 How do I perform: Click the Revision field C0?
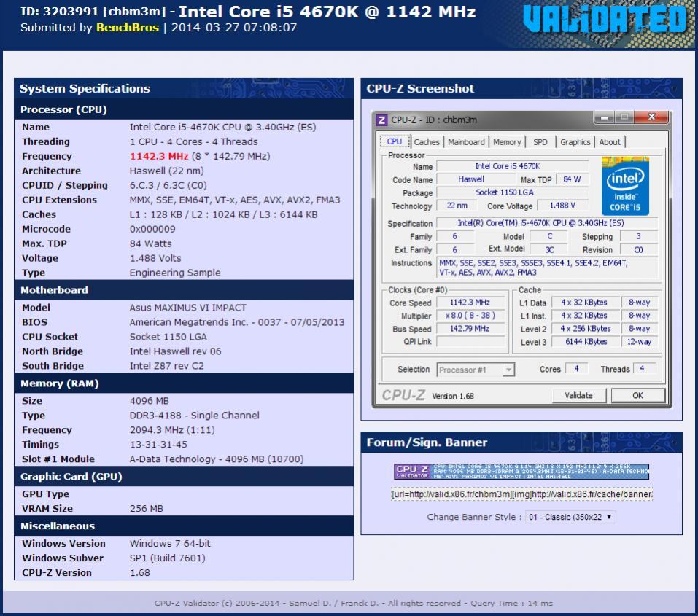[639, 250]
